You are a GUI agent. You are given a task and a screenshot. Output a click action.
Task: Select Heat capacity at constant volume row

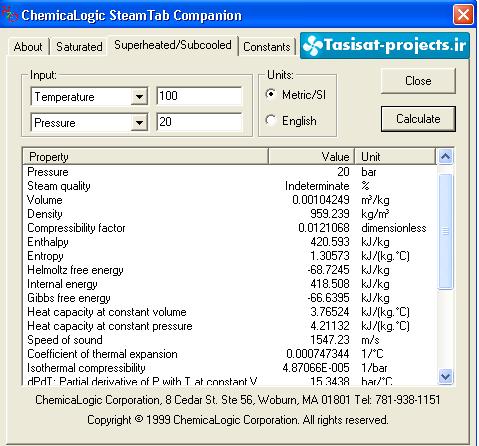point(230,312)
